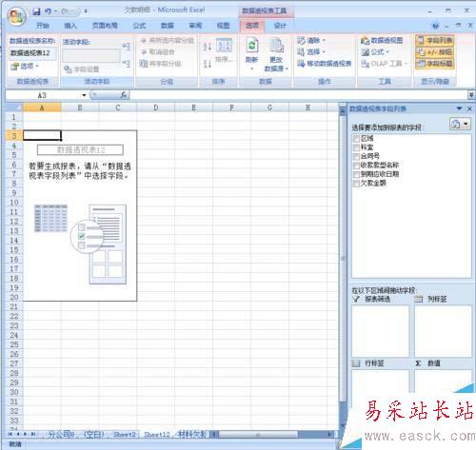Open the 清除 (Clear) dropdown

pos(311,41)
